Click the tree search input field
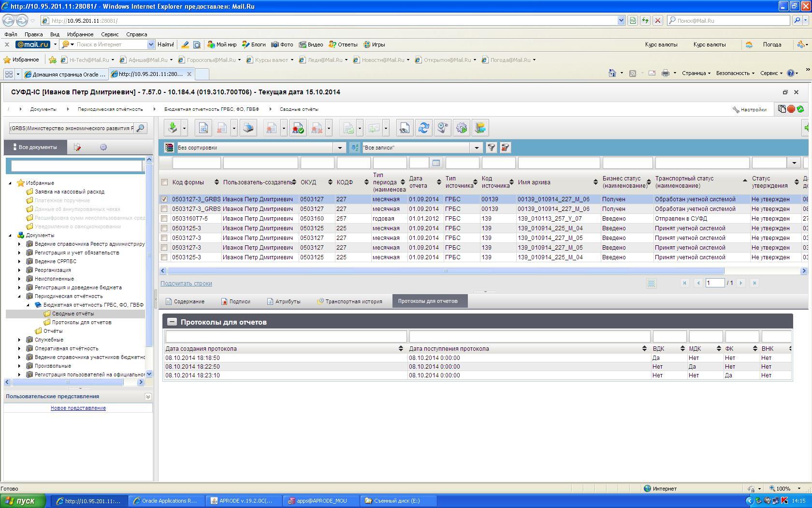The height and width of the screenshot is (508, 812). point(77,165)
